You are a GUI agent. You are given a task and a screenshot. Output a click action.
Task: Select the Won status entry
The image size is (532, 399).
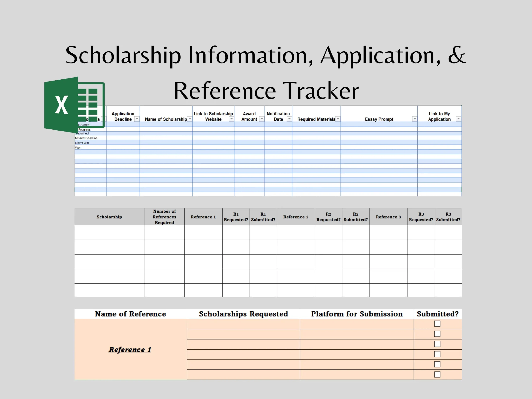pos(78,147)
